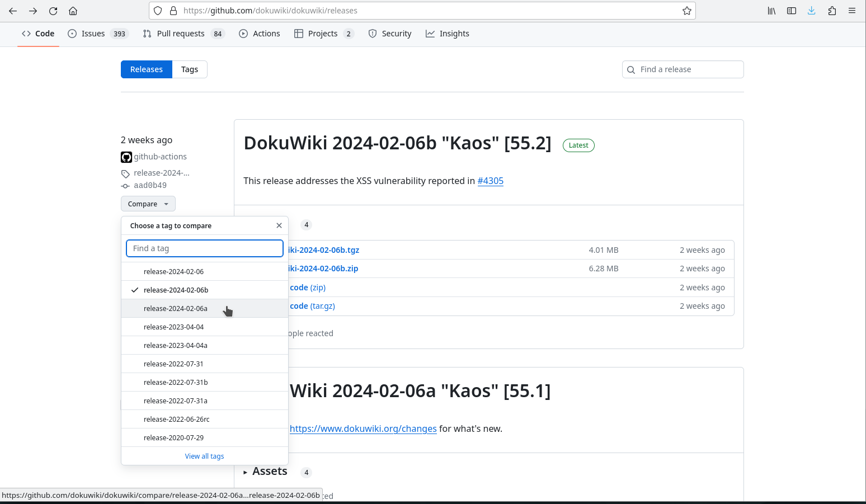Click the View all tags link

204,456
